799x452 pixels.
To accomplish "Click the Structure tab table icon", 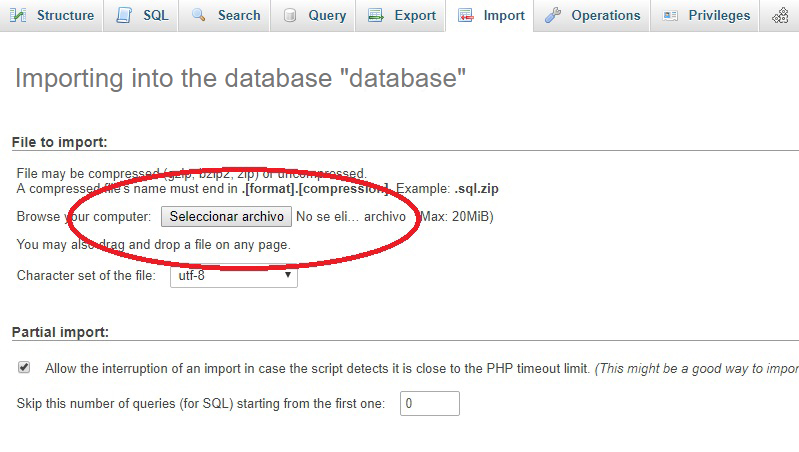I will pyautogui.click(x=18, y=15).
